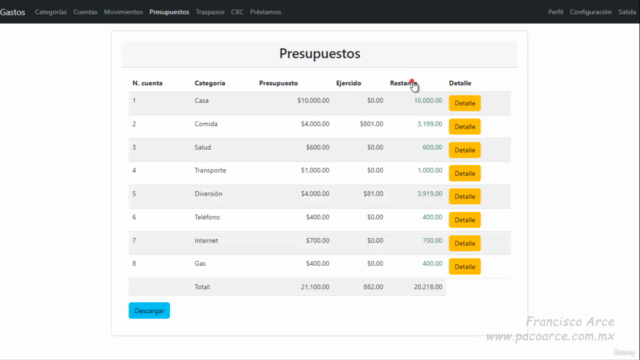Screen dimensions: 640x360
Task: Show Detalle for Internet row
Action: click(x=464, y=243)
